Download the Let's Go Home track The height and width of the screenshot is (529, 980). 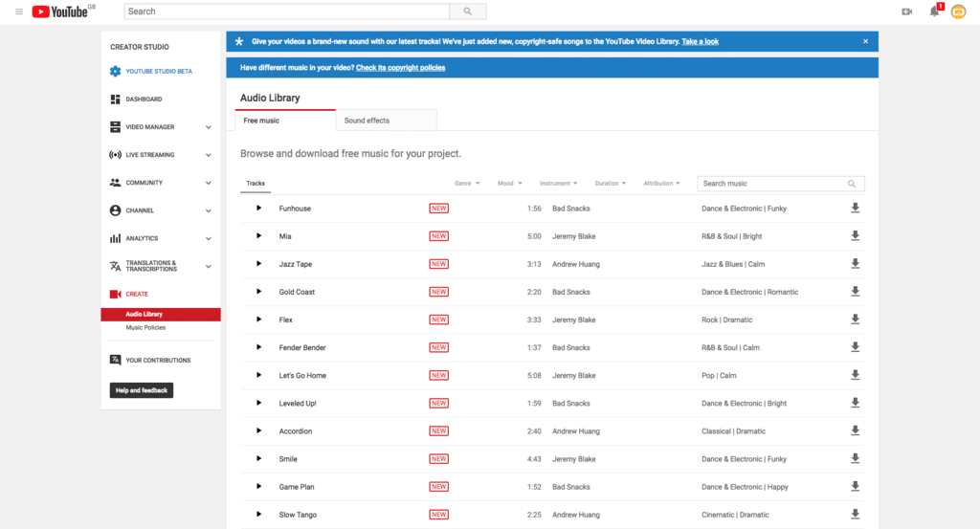(855, 375)
